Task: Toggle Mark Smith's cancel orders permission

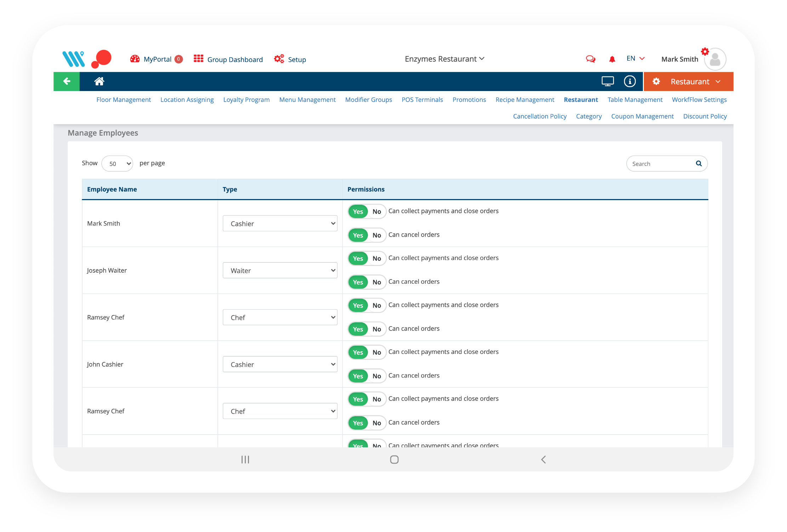Action: click(x=367, y=235)
